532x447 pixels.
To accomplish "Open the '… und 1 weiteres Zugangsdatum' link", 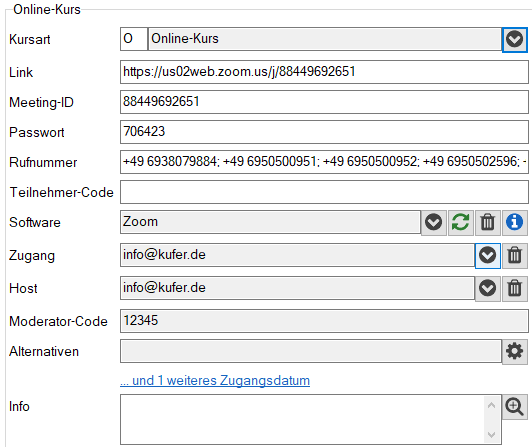I will coord(215,380).
